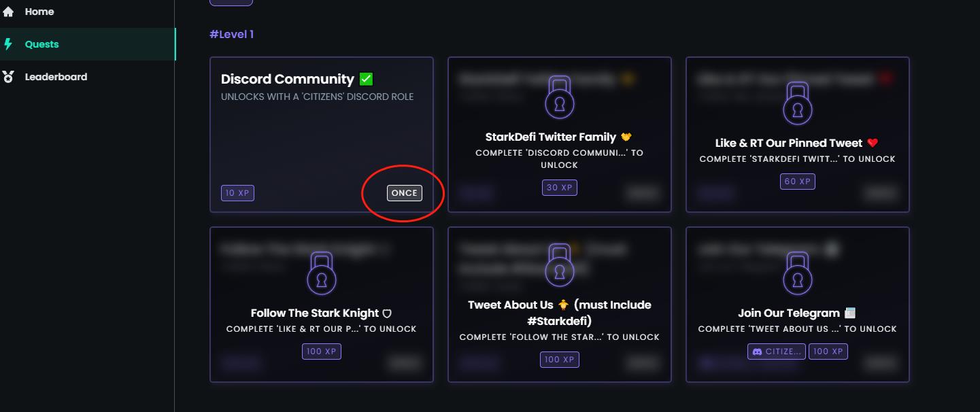
Task: Click the StarkDefi Twitter Family lock icon
Action: [560, 99]
